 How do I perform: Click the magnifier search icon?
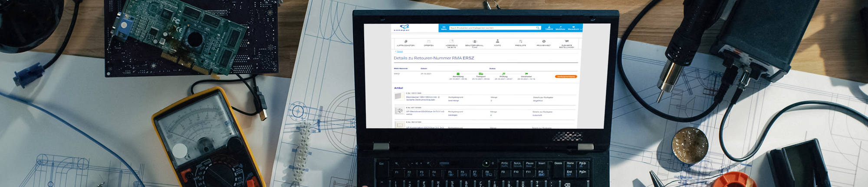538,28
